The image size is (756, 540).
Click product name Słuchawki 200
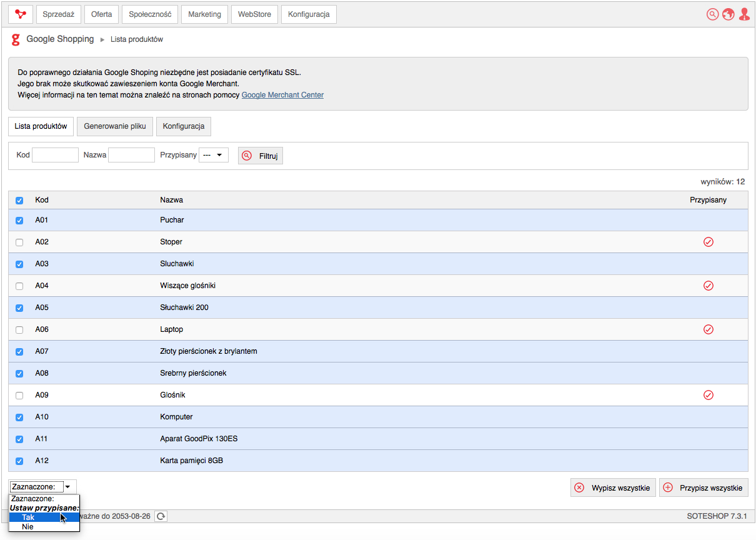point(184,307)
